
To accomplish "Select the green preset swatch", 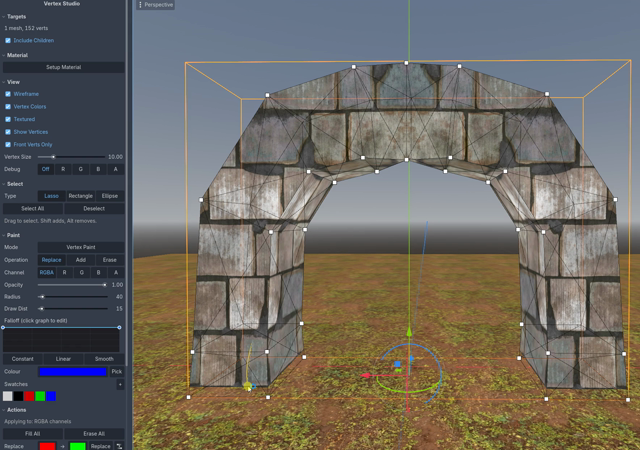I will (x=40, y=396).
